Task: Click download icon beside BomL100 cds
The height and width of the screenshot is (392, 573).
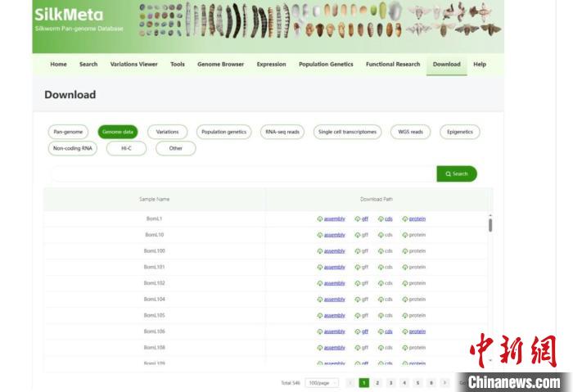Action: coord(381,251)
